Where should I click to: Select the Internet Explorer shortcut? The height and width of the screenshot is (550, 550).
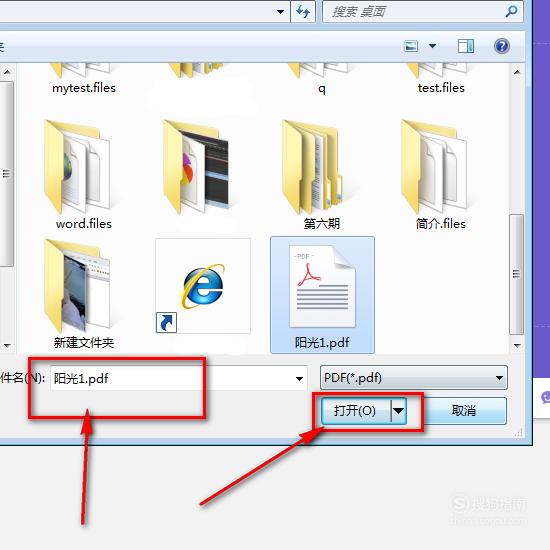pos(203,286)
